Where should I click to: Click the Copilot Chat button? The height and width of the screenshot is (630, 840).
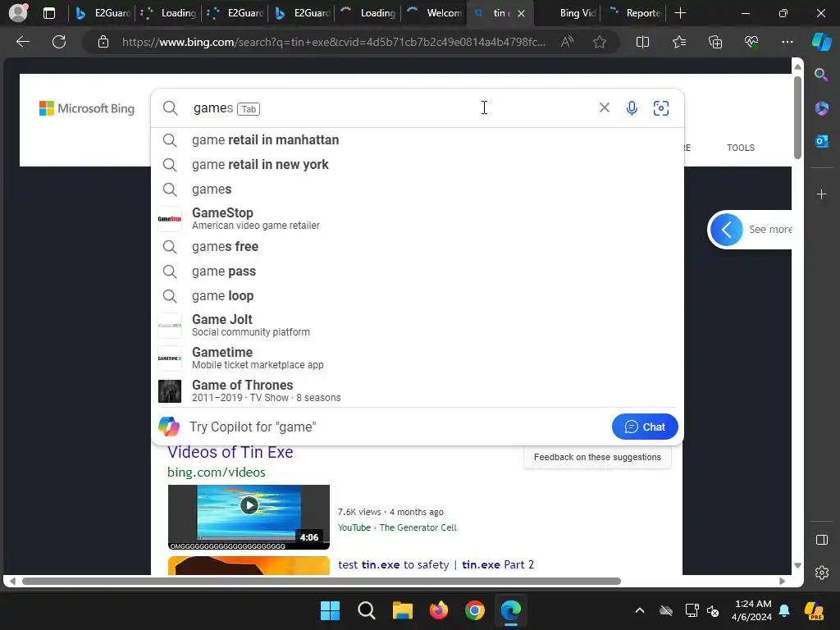[x=645, y=427]
